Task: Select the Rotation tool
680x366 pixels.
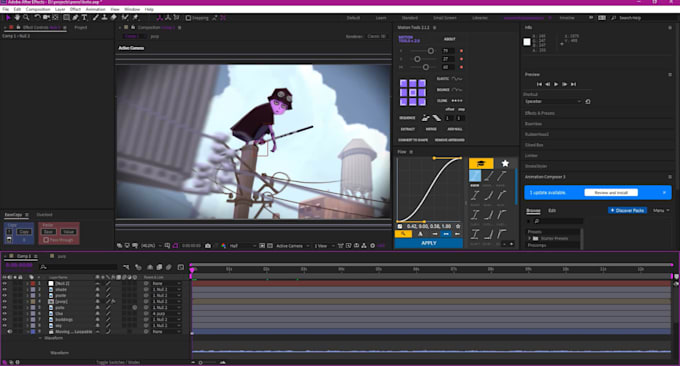Action: 37,17
